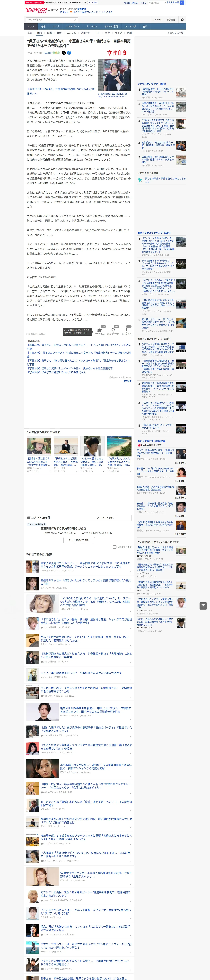Screen dimensions: 210x980
Task: Select the エキスパート navigation tab
Action: (72, 26)
